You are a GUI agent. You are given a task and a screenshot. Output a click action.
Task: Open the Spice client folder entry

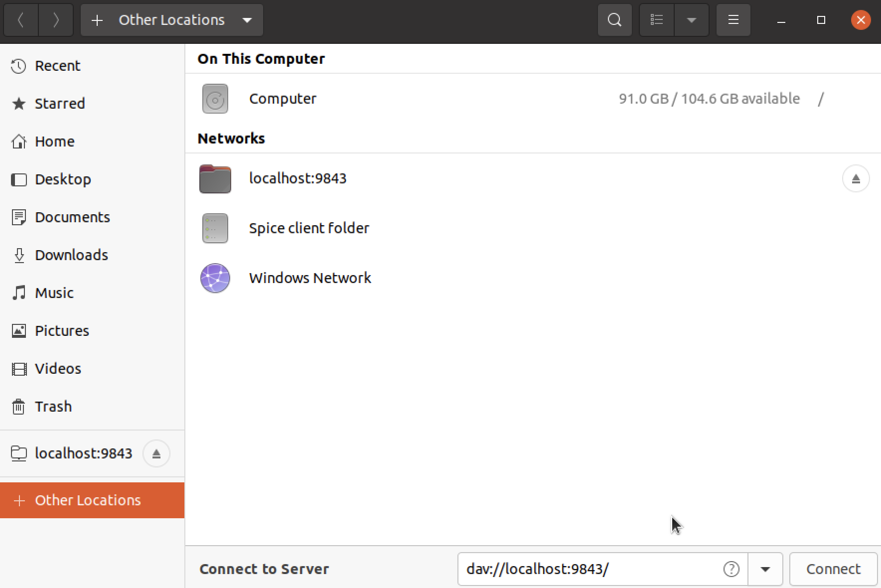533,228
